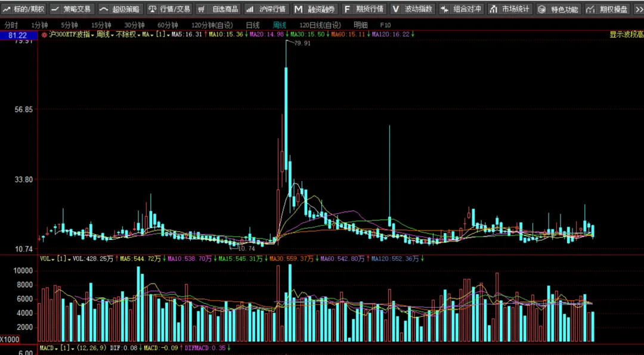Click the X1000 volume scale label
This screenshot has height=355, width=644.
pos(10,340)
